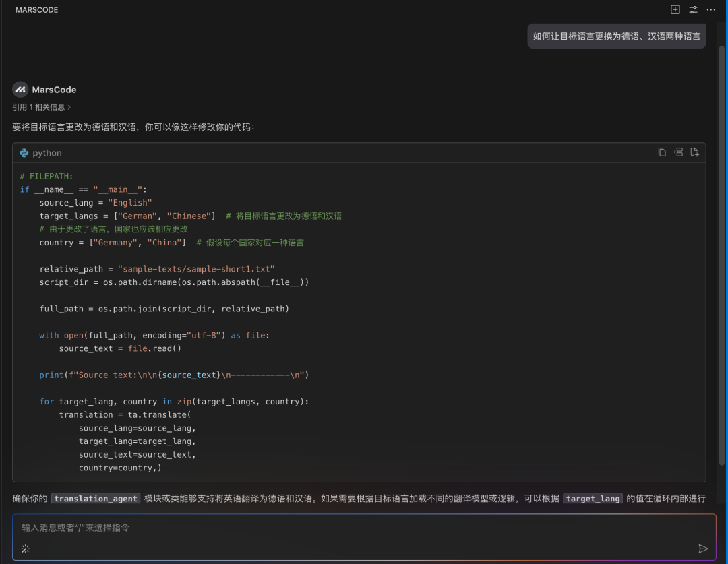Image resolution: width=728 pixels, height=564 pixels.
Task: Send the message with arrow icon
Action: (x=703, y=549)
